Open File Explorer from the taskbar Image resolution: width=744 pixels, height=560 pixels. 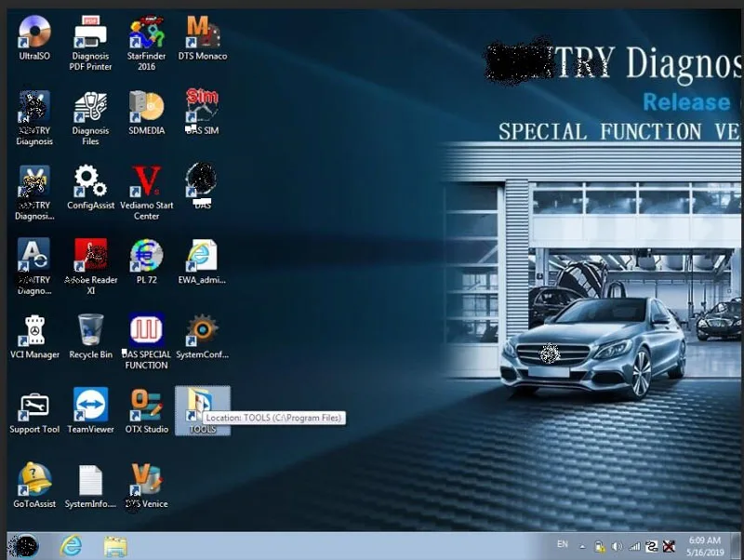coord(115,546)
